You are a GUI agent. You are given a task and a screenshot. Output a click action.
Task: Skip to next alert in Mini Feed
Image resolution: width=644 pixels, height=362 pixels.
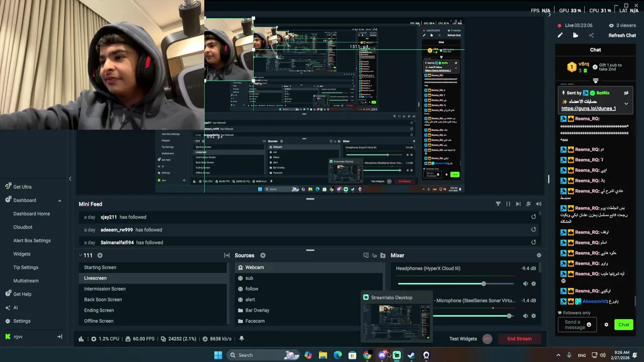[518, 204]
